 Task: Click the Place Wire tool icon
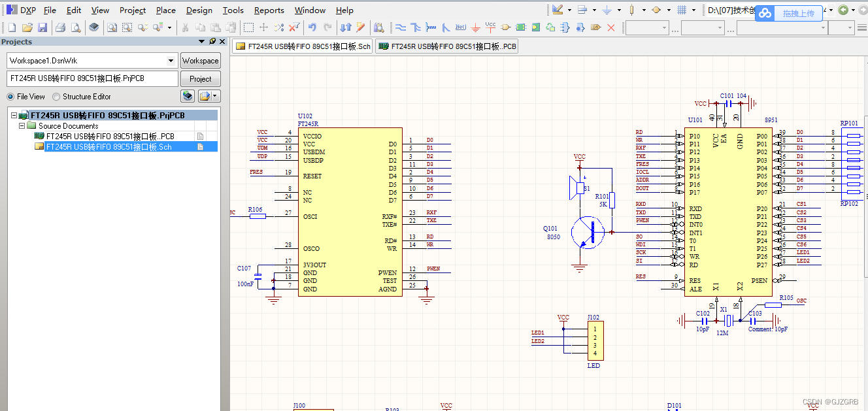(401, 27)
